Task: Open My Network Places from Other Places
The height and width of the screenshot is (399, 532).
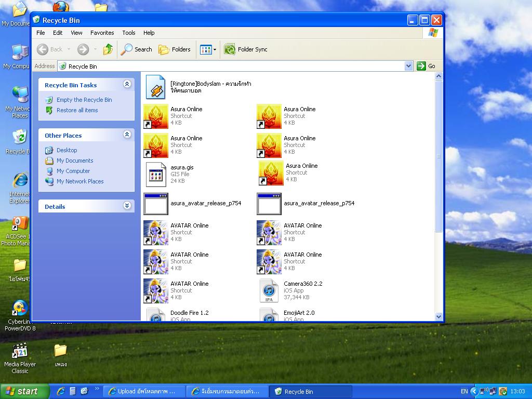Action: 80,181
